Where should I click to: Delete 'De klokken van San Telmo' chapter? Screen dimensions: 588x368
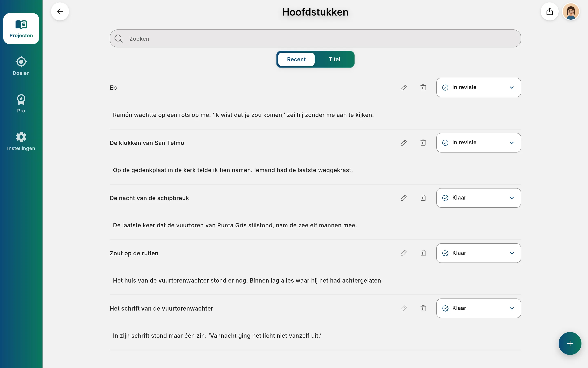423,143
